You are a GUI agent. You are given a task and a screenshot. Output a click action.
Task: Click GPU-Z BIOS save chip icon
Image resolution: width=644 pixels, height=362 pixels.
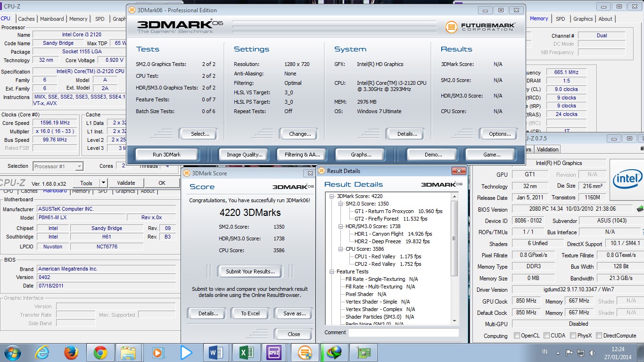[x=640, y=208]
